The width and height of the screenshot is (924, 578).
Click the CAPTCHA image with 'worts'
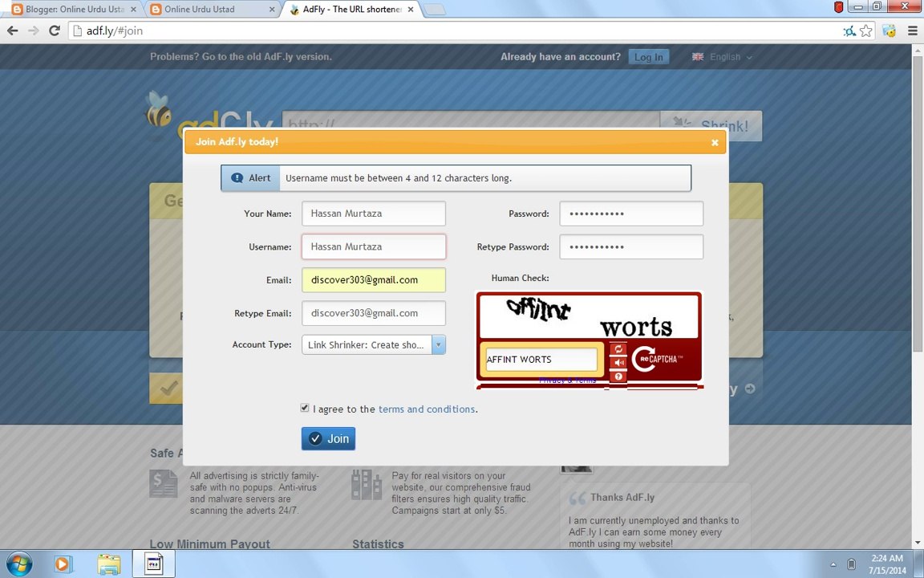tap(589, 317)
